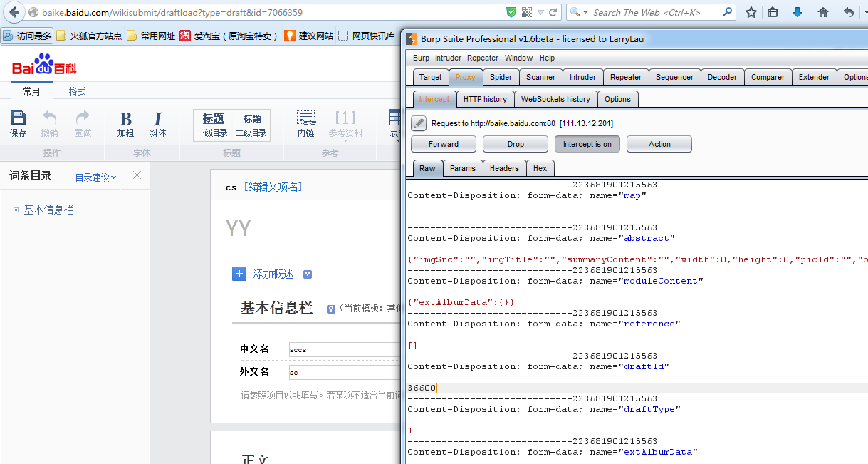Screen dimensions: 868x464
Task: Open the 网页快讯库 bookmark
Action: pyautogui.click(x=367, y=36)
